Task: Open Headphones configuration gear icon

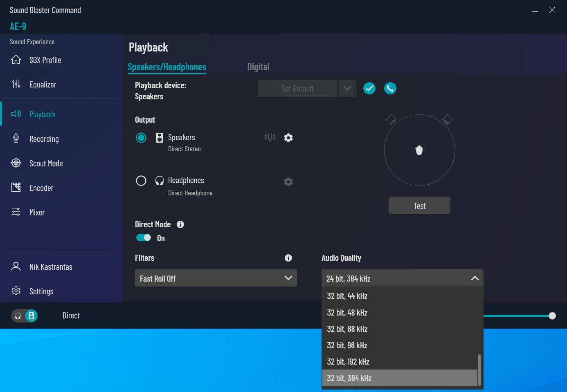Action: coord(288,181)
